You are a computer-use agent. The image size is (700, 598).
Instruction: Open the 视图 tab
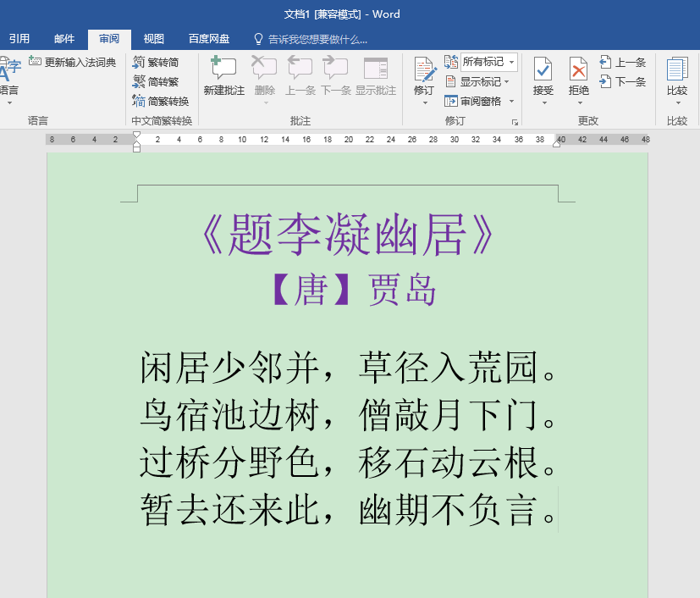(153, 39)
